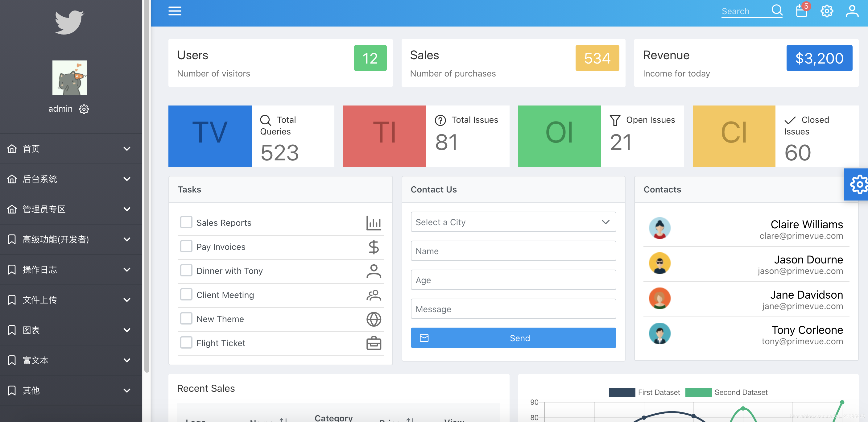Expand the 富文本 chevron

(x=127, y=360)
